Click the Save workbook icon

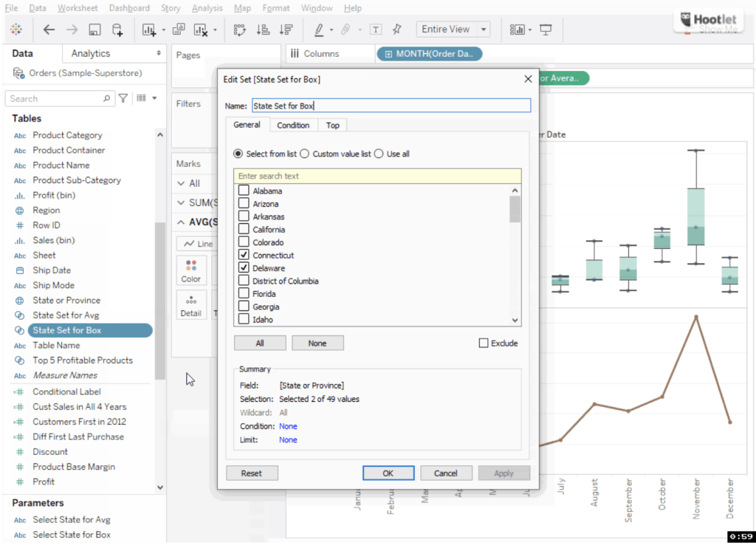click(x=94, y=30)
